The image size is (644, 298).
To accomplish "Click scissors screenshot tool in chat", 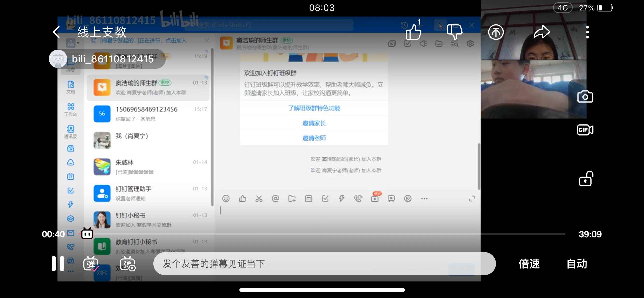I will [x=259, y=199].
